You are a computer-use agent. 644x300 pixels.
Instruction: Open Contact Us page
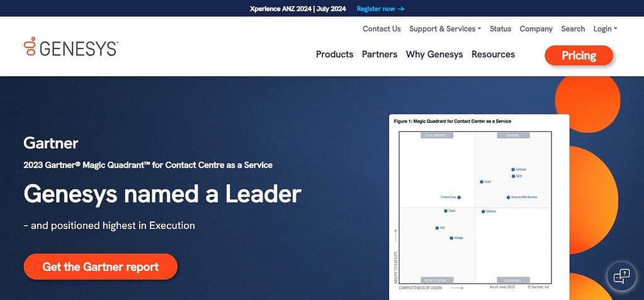[381, 29]
